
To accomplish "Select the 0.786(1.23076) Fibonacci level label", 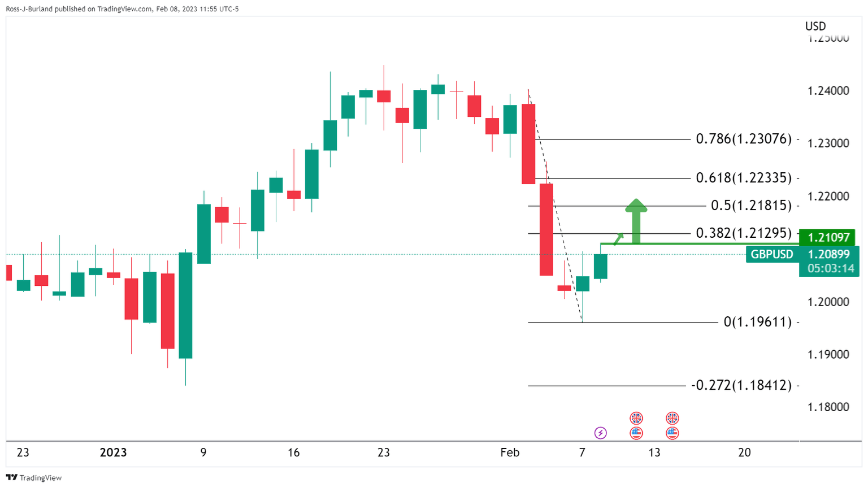I will click(x=743, y=139).
